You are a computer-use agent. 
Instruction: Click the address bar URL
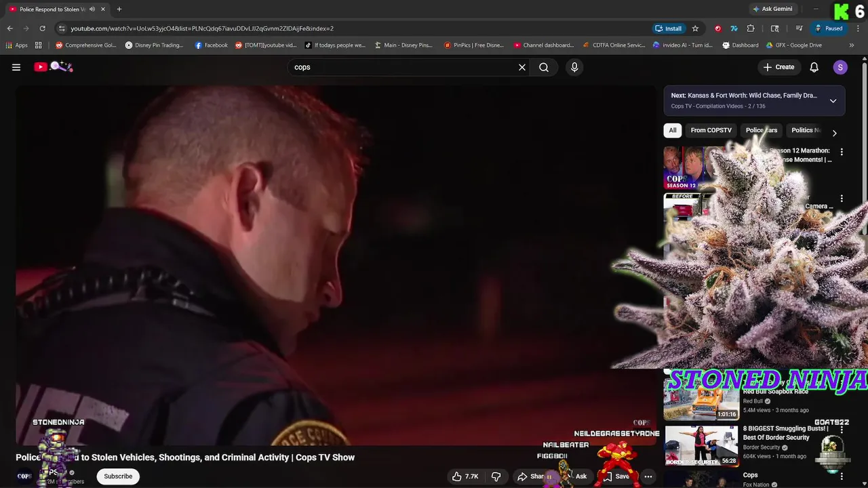point(202,28)
